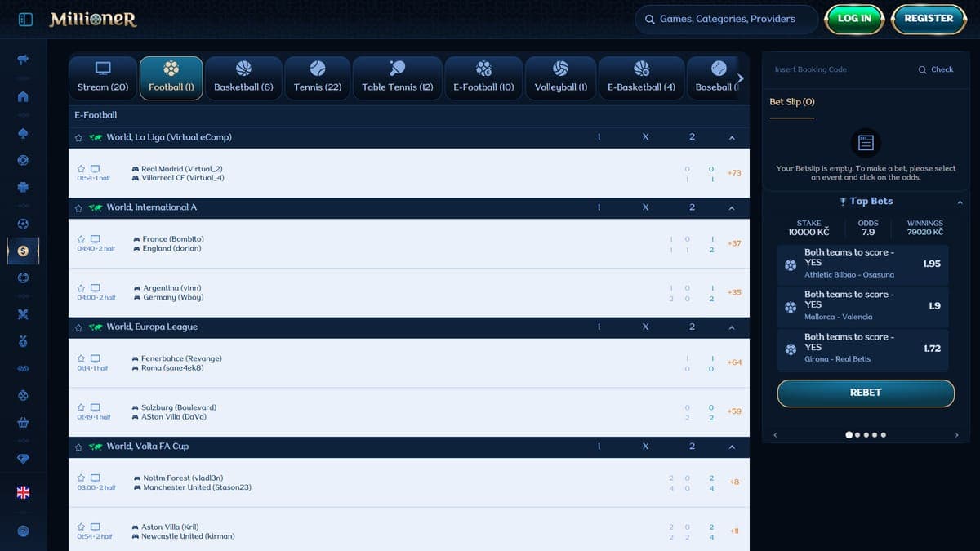
Task: Switch to the Basketball (6) tab
Action: tap(243, 78)
